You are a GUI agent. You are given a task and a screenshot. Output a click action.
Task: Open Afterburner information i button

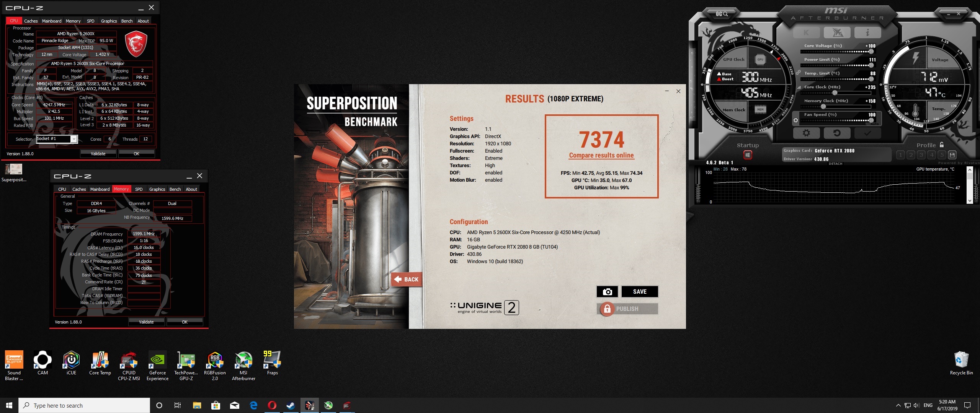[867, 33]
